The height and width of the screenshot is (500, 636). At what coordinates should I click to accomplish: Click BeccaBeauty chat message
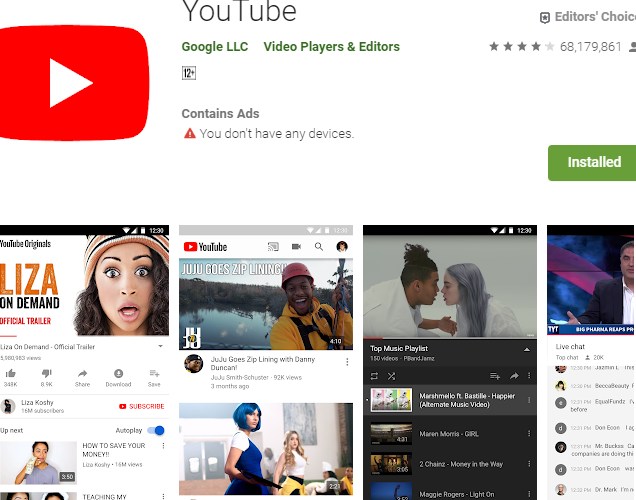click(594, 386)
